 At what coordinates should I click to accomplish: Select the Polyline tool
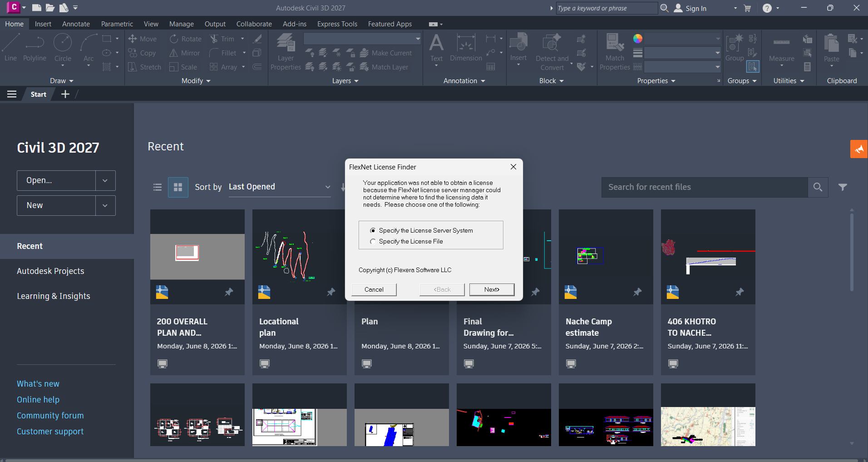pyautogui.click(x=35, y=48)
